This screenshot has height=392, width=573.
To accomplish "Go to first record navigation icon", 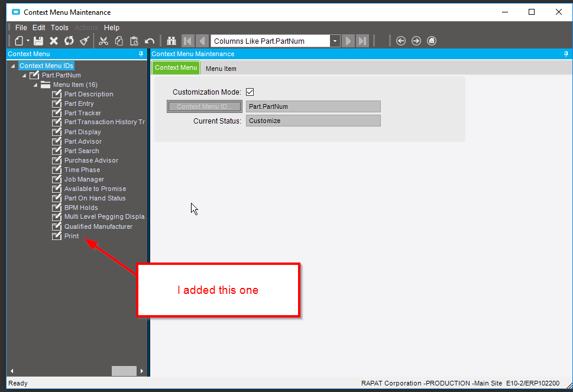I will [188, 41].
